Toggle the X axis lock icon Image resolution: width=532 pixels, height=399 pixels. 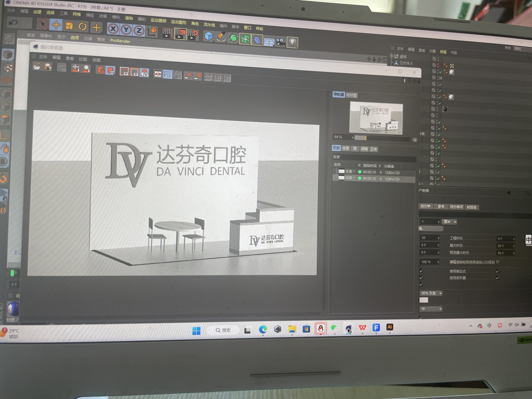pos(113,29)
